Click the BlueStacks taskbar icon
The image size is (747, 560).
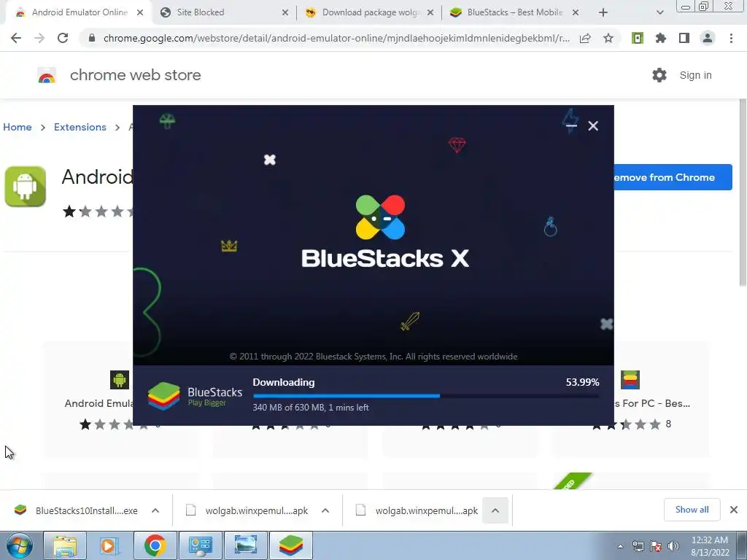pyautogui.click(x=290, y=545)
